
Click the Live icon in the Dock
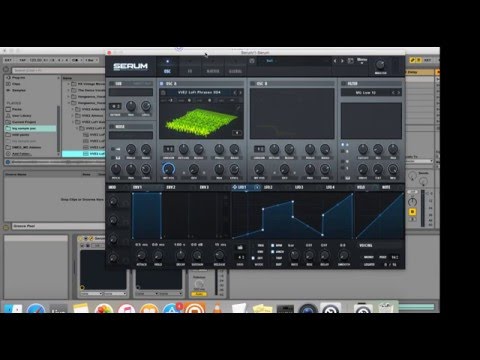click(58, 309)
